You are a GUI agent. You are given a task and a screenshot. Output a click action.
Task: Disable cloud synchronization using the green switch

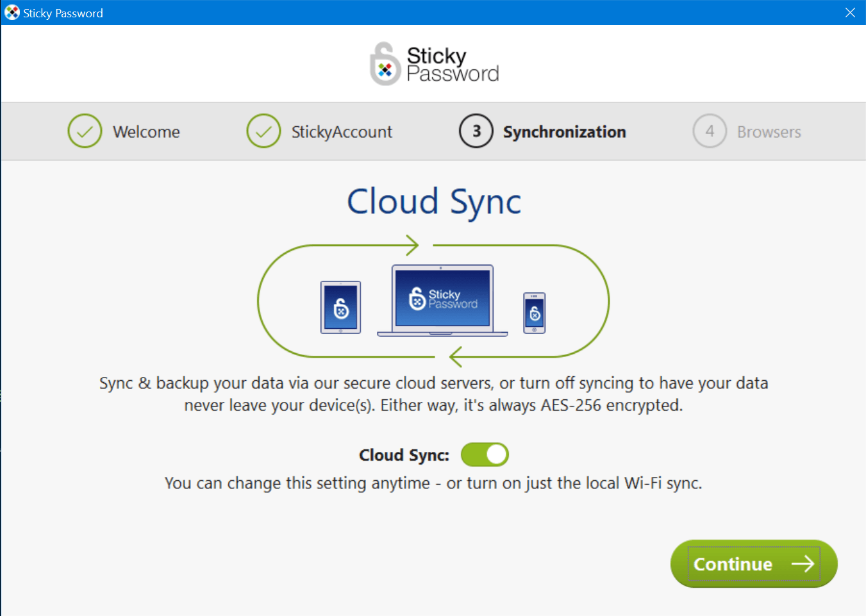click(x=485, y=454)
